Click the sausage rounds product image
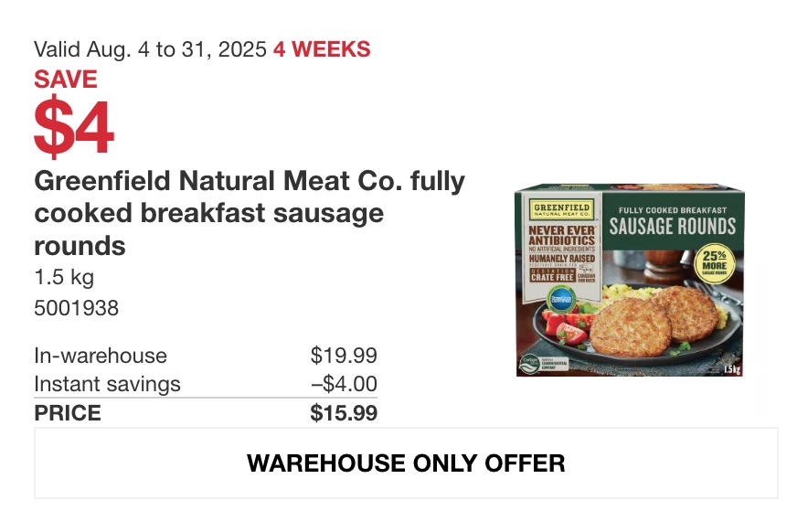The height and width of the screenshot is (532, 808). click(630, 280)
